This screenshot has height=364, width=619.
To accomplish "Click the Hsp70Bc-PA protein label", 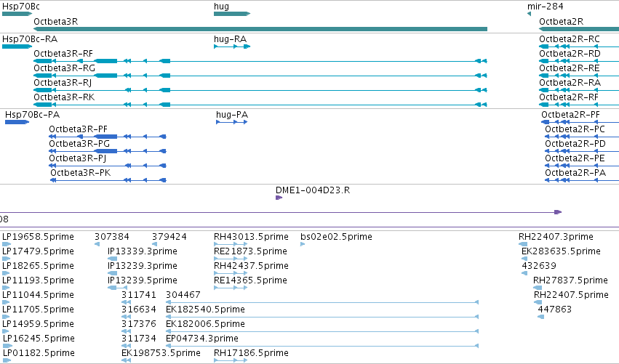I will 33,115.
